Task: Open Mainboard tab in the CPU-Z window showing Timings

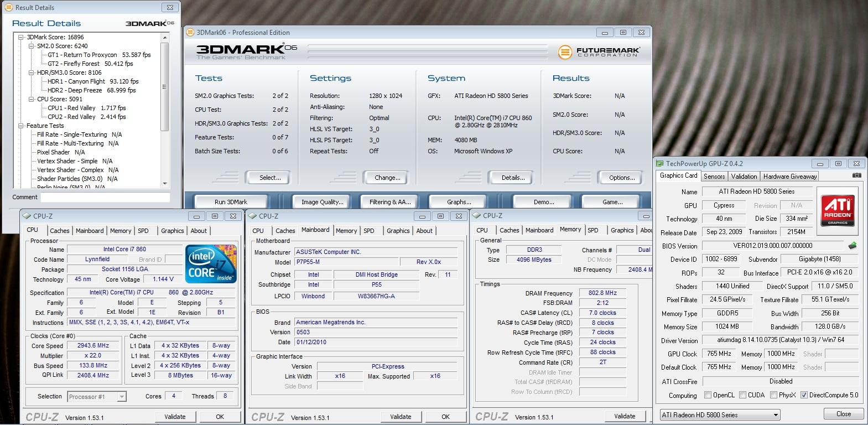Action: pos(539,230)
